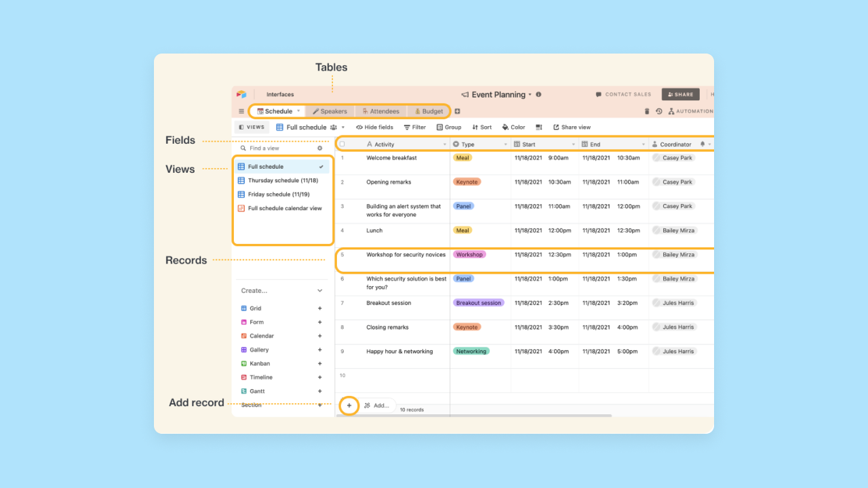The image size is (868, 488).
Task: Select the Group toolbar icon
Action: pos(448,127)
